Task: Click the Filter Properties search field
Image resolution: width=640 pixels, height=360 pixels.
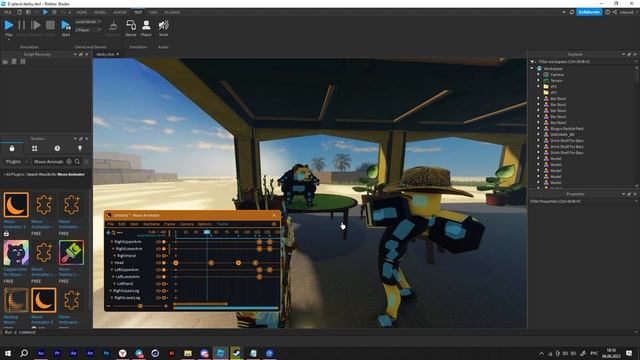Action: (583, 201)
